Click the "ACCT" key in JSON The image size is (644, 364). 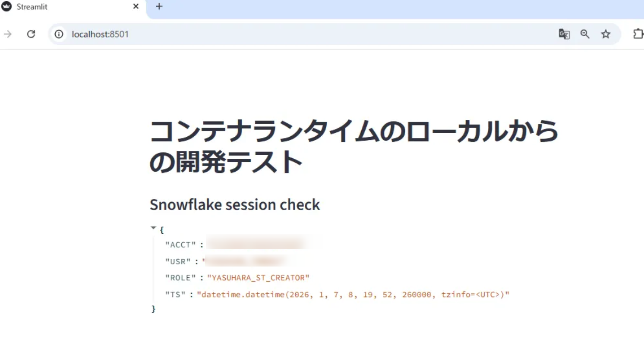180,245
